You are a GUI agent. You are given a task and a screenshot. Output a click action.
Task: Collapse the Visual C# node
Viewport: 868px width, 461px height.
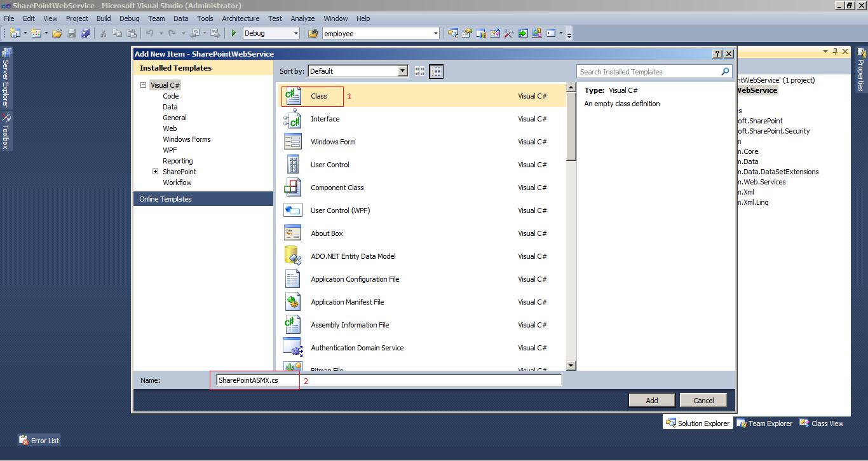[143, 85]
